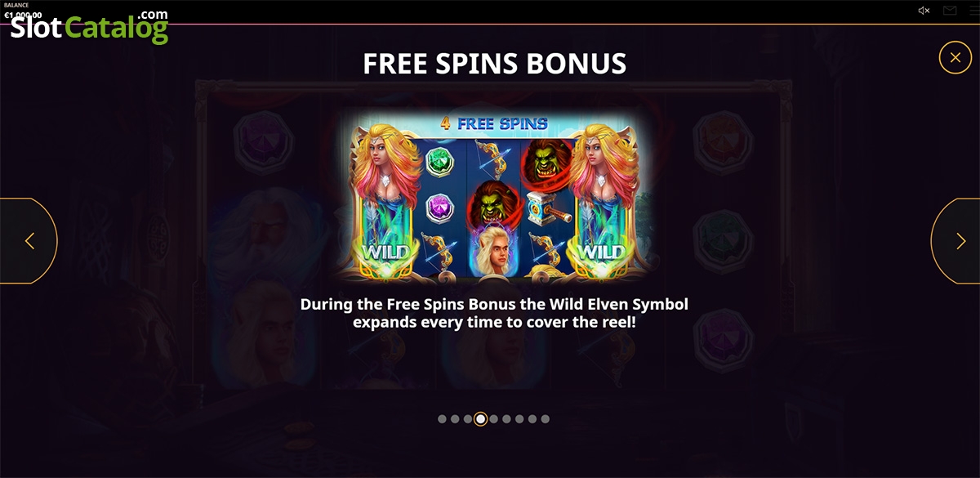Jump to the first pagination dot
The height and width of the screenshot is (478, 980).
click(x=442, y=419)
